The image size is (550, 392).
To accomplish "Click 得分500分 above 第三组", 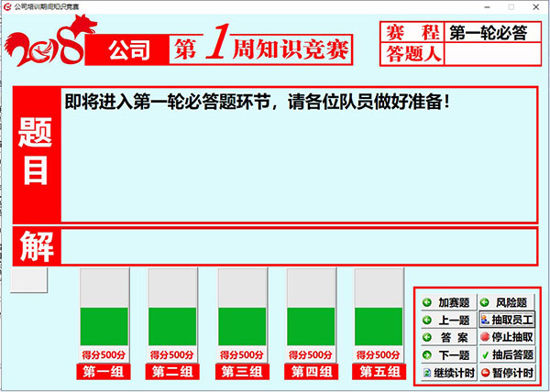I will click(242, 355).
